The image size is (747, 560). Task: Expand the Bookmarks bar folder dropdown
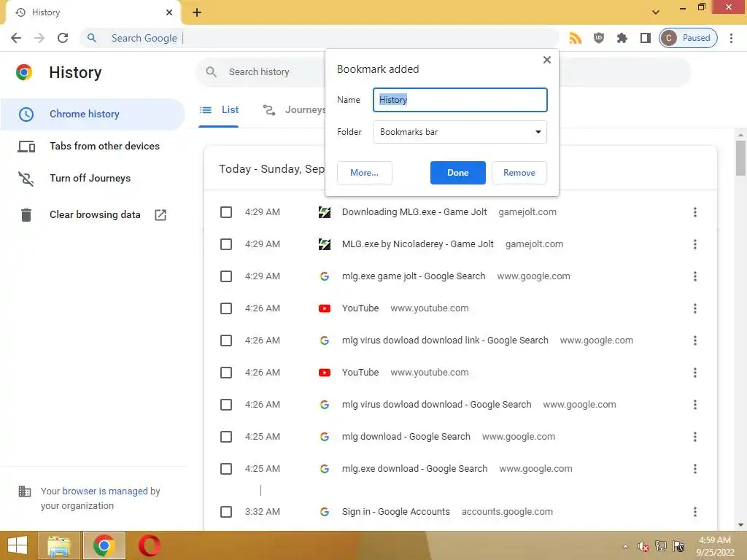(460, 132)
